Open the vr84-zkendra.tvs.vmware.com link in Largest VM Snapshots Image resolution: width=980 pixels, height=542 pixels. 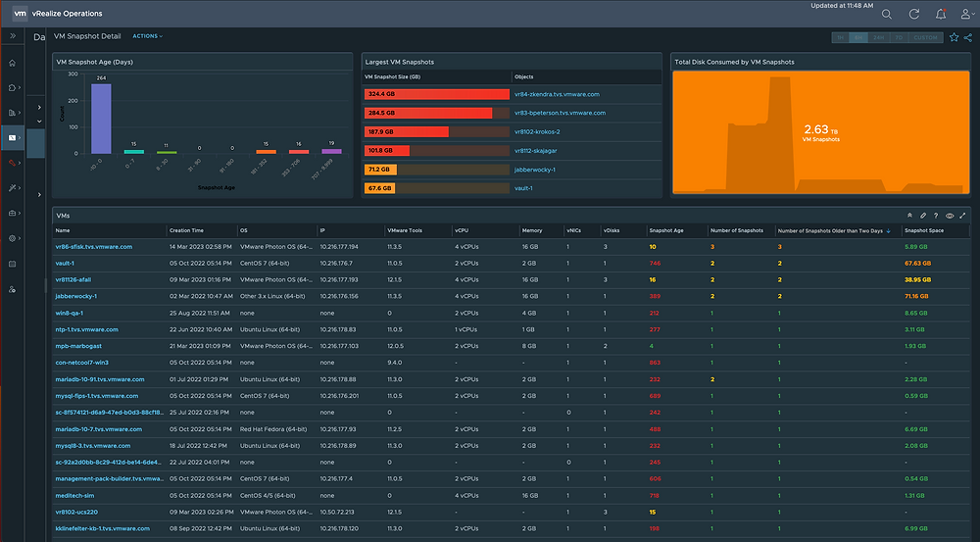pos(557,94)
